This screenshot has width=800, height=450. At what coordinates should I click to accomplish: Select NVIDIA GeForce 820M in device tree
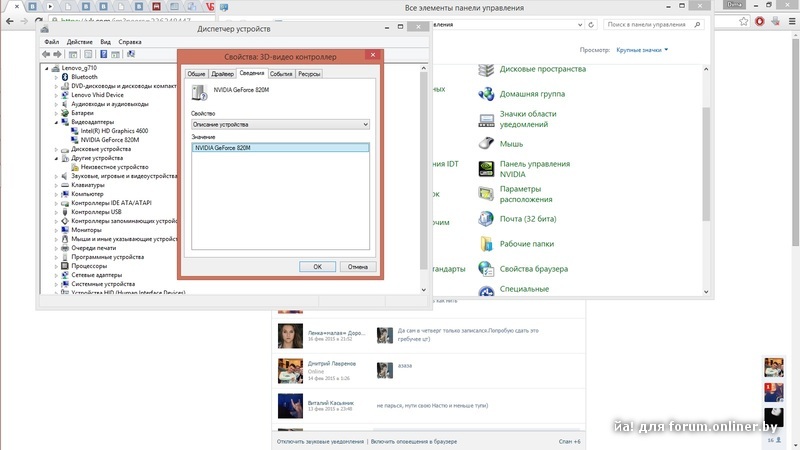pos(110,140)
